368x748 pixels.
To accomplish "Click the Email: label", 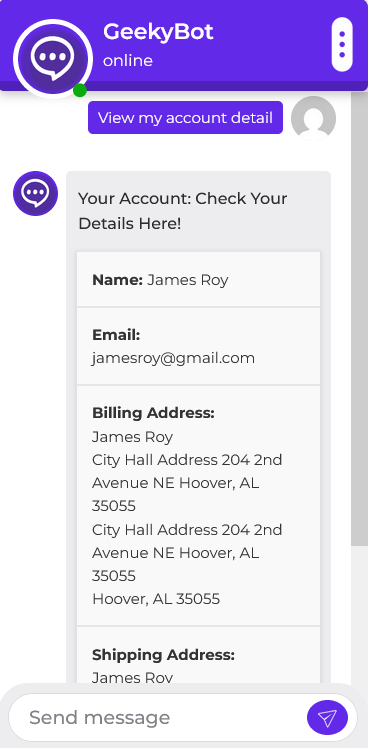I will pos(116,335).
